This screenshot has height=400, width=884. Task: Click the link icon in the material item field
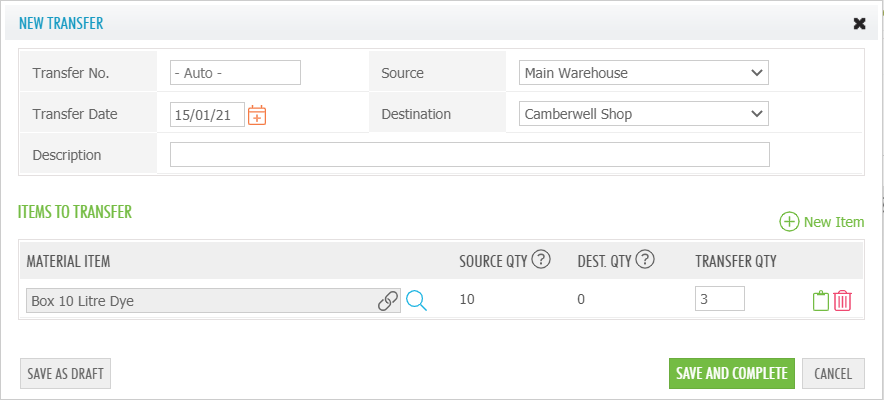(387, 301)
